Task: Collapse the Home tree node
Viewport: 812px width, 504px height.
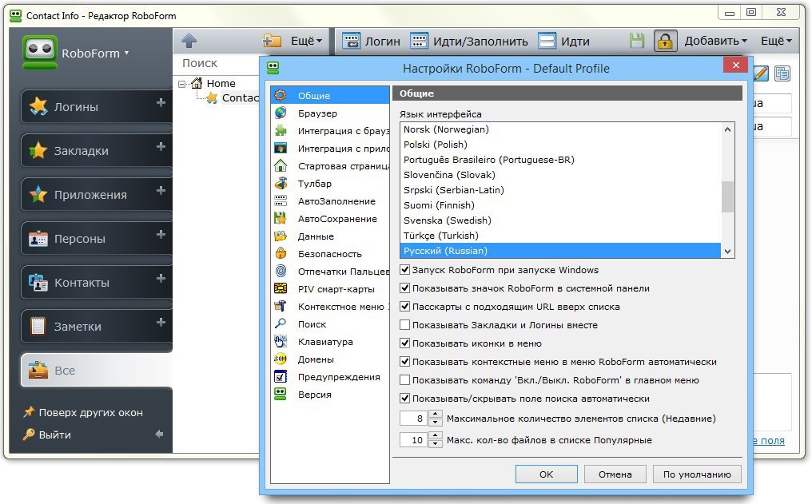Action: [181, 83]
